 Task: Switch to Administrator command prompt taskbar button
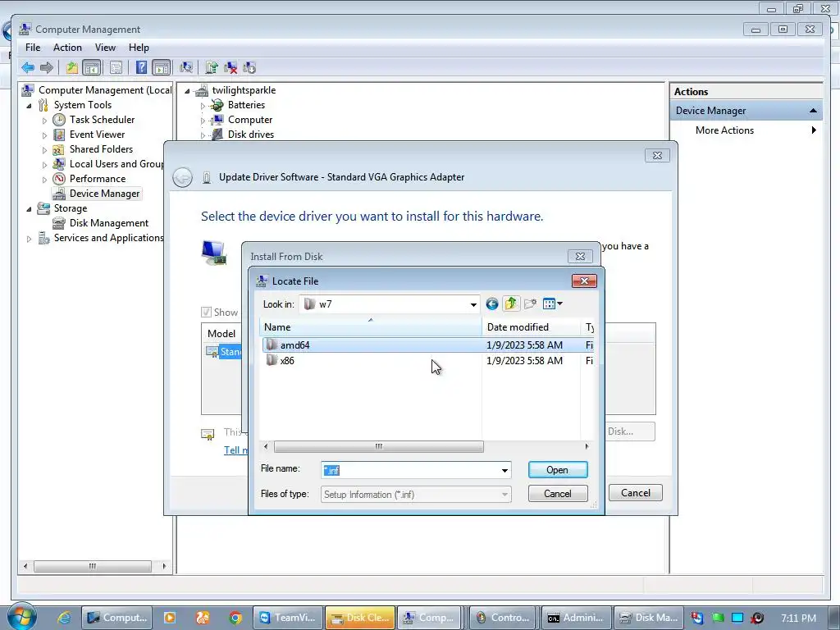pos(576,618)
